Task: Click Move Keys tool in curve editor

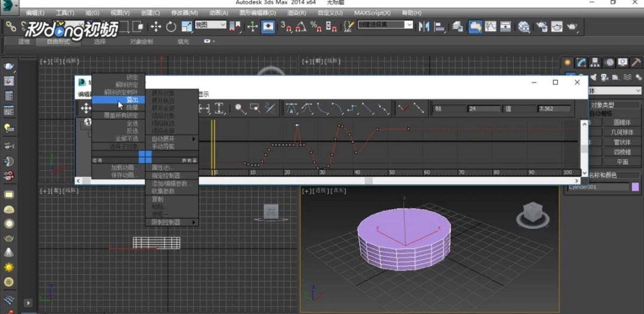Action: (86, 108)
